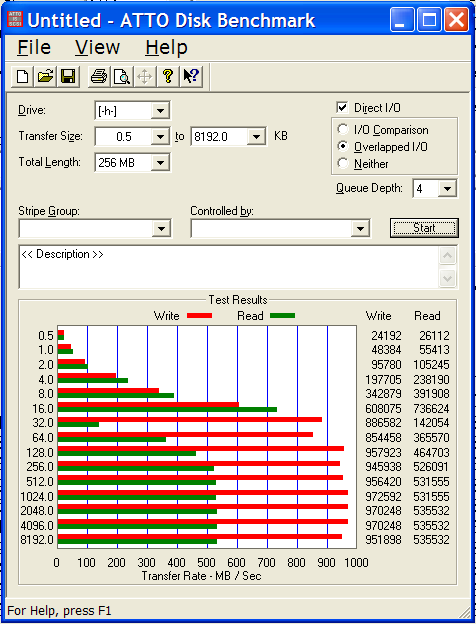
Task: Click the Save floppy disk icon
Action: (68, 76)
